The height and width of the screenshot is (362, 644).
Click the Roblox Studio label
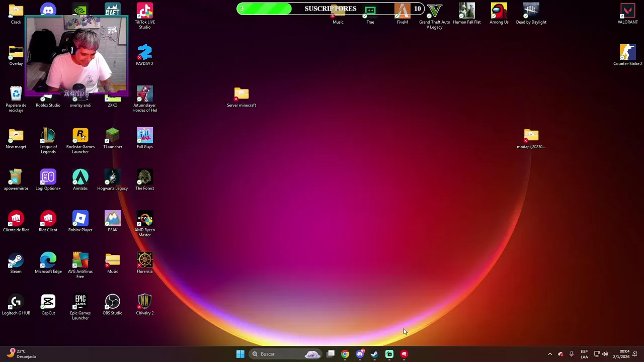point(48,105)
